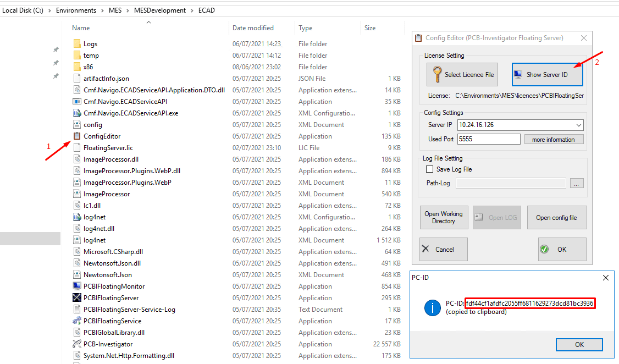
Task: Expand the breadcrumb arrow after Local Disk (C:)
Action: click(49, 10)
